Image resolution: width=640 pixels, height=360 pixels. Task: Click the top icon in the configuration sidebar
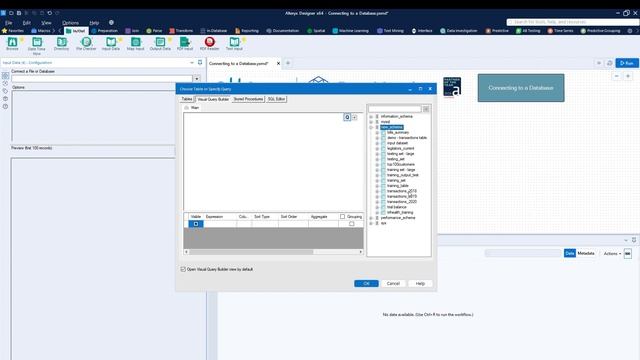[x=5, y=76]
